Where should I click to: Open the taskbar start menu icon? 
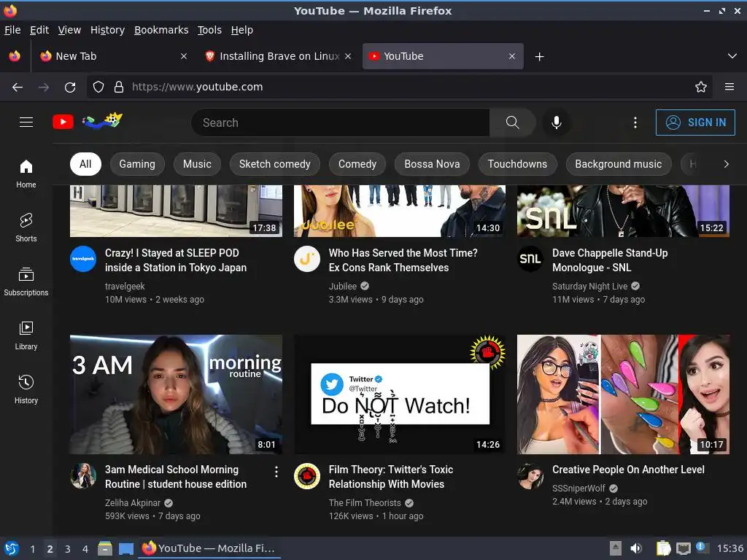(x=12, y=548)
